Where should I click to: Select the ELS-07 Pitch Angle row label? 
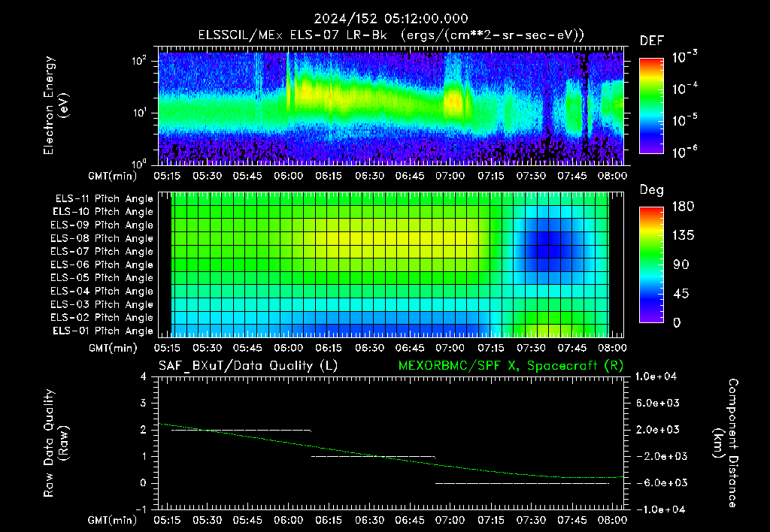coord(102,251)
